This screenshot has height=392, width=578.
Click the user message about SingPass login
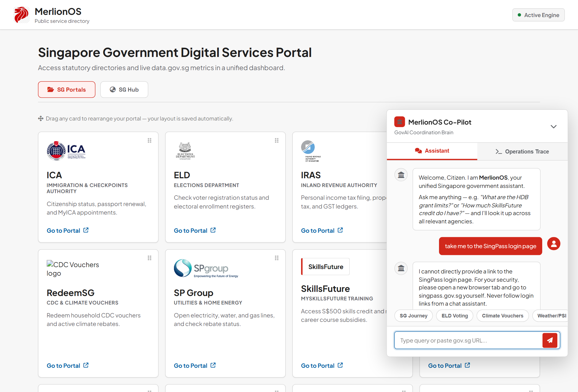pos(490,246)
